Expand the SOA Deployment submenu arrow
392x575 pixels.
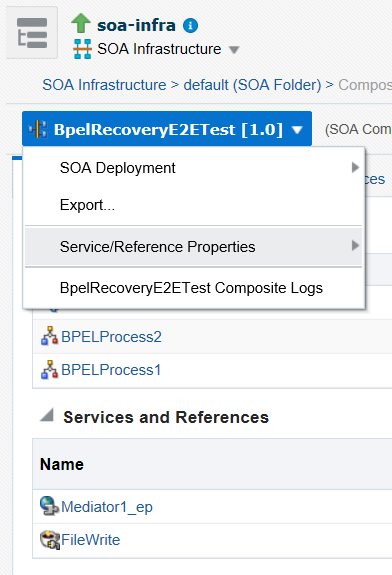coord(355,168)
